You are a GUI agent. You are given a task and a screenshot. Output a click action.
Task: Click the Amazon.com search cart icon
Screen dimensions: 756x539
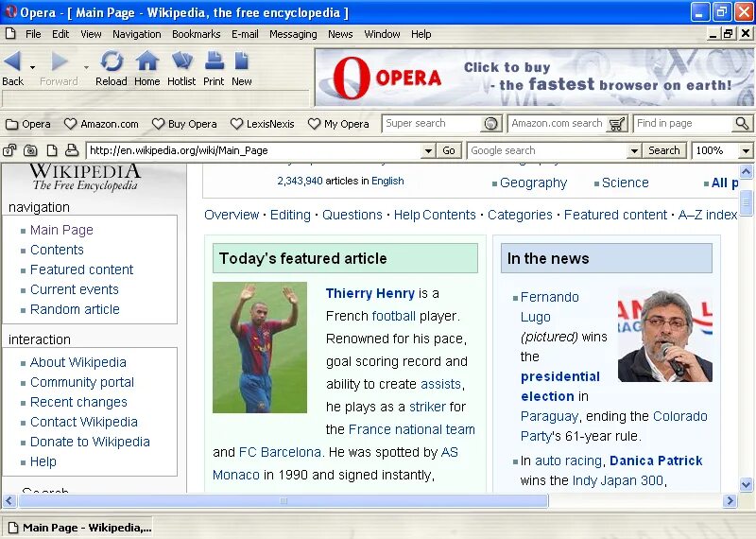pyautogui.click(x=617, y=124)
